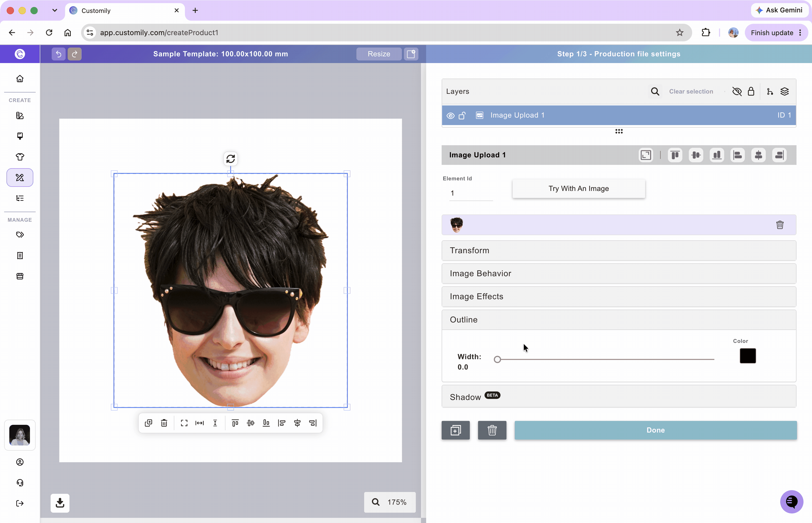812x523 pixels.
Task: Expand the Image Effects section
Action: pos(619,296)
